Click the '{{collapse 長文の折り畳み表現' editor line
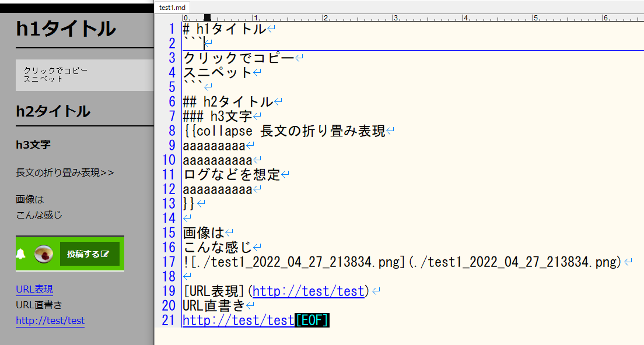644x345 pixels. coord(284,131)
